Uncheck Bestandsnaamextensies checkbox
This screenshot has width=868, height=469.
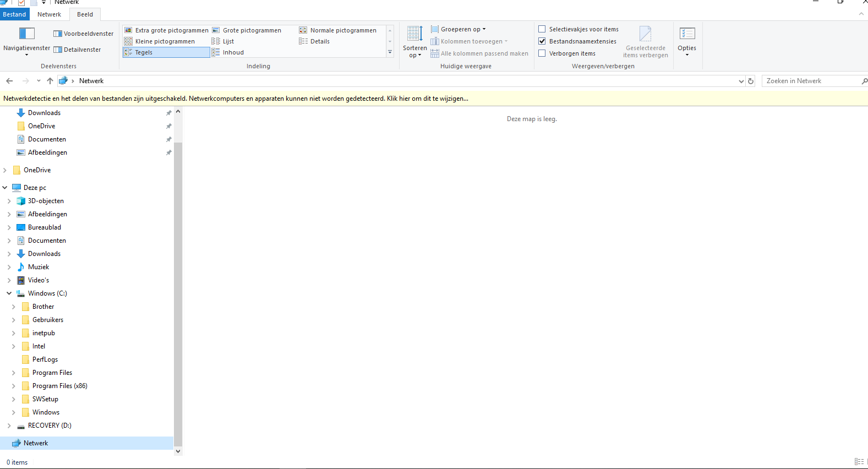pos(542,41)
